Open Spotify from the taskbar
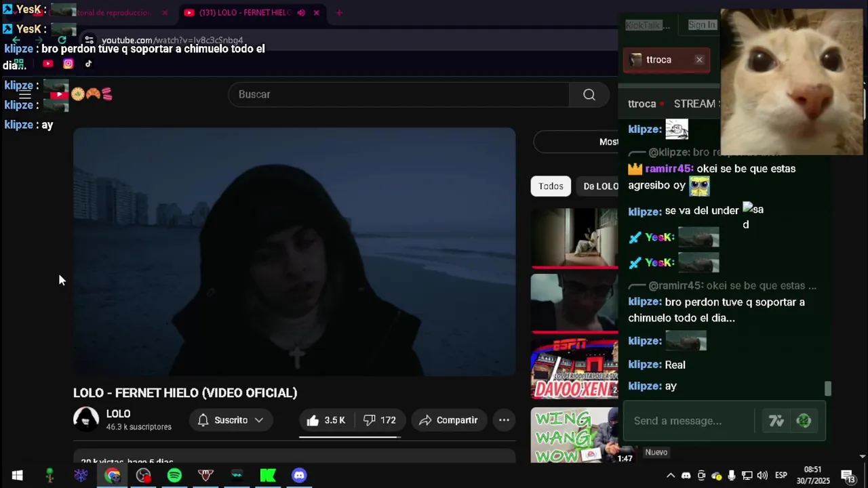 click(x=174, y=476)
